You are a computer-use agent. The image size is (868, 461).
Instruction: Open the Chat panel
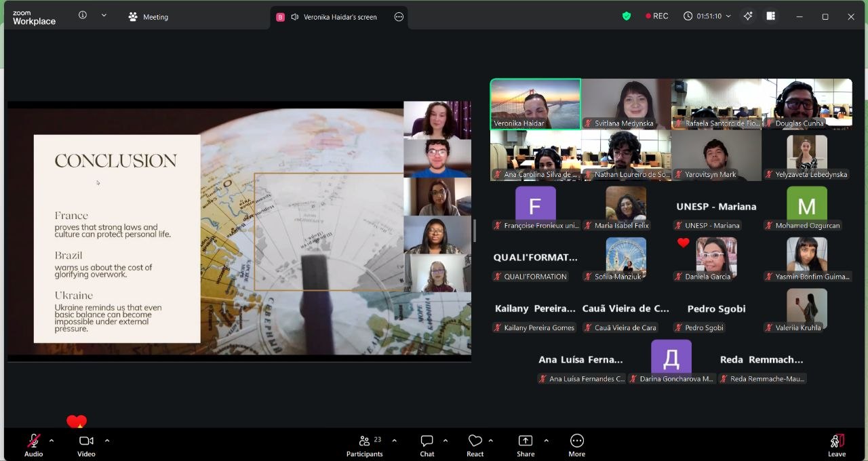click(427, 445)
